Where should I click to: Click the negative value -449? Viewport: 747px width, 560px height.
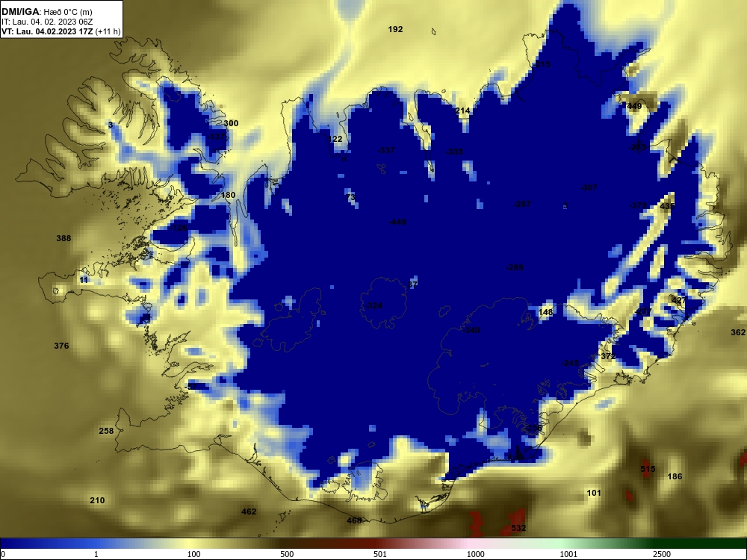(397, 222)
